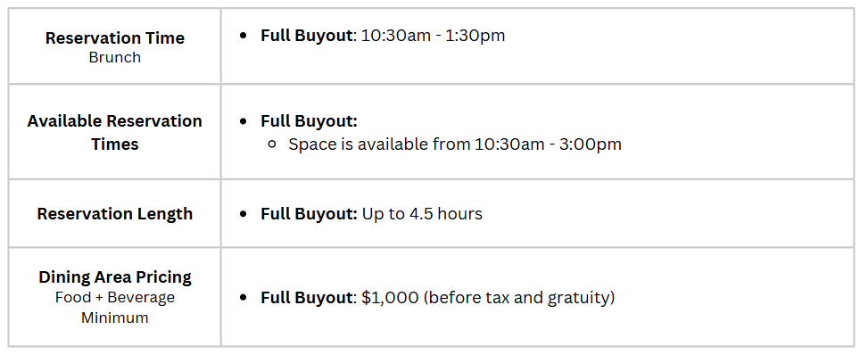Click the Available Reservation Times heading
The height and width of the screenshot is (363, 868).
[x=114, y=132]
